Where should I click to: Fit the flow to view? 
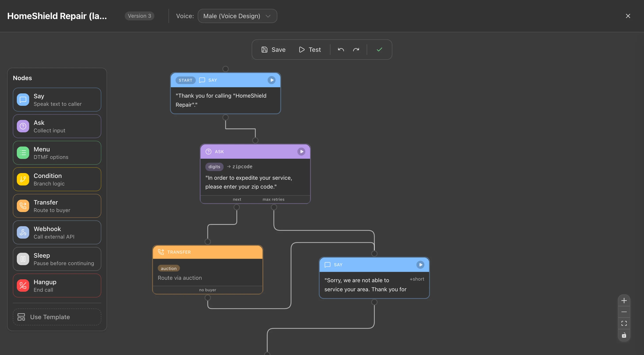coord(624,324)
